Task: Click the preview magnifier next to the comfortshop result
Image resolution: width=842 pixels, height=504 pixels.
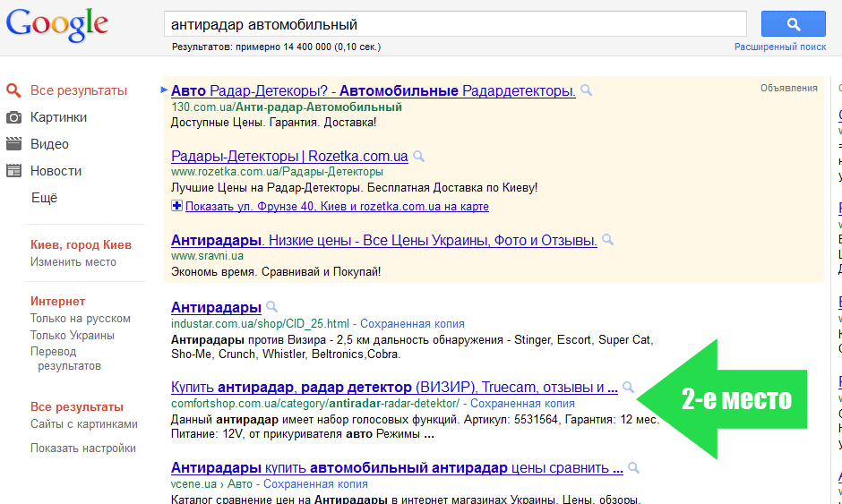Action: click(x=628, y=387)
